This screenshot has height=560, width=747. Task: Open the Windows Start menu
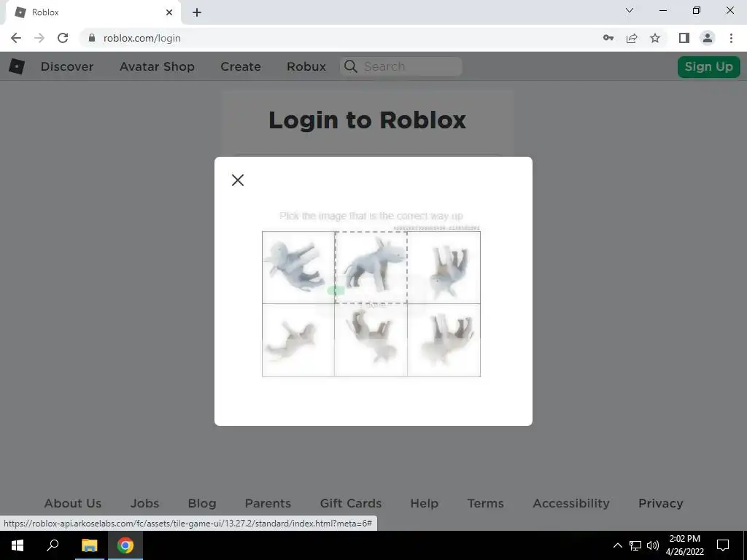(18, 545)
